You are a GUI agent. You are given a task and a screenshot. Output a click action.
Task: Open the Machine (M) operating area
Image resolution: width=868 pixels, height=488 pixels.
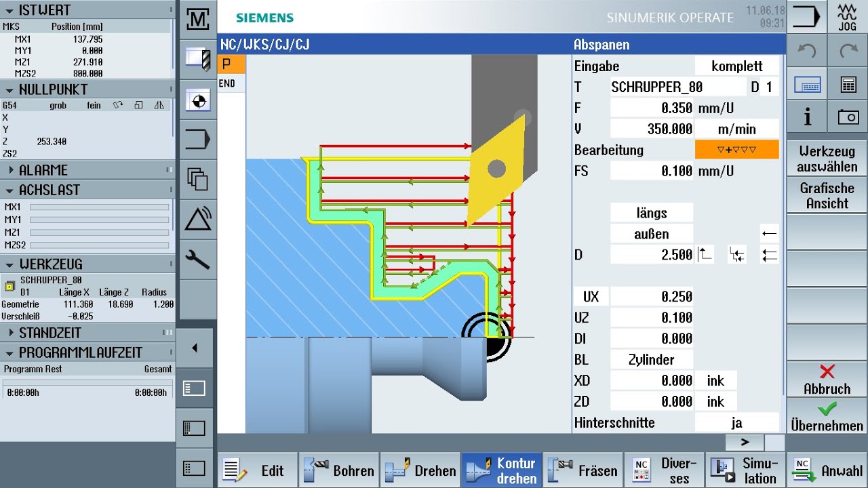197,19
